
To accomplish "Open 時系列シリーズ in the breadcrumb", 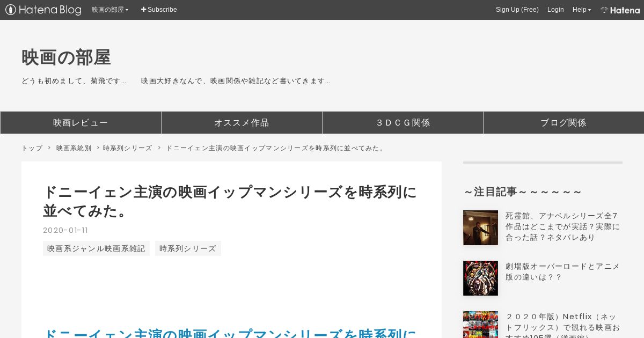I will tap(128, 148).
